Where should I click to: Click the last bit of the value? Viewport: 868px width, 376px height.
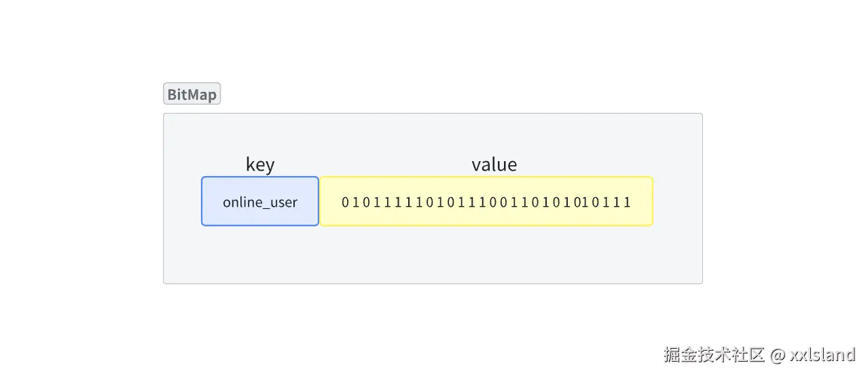click(x=628, y=202)
